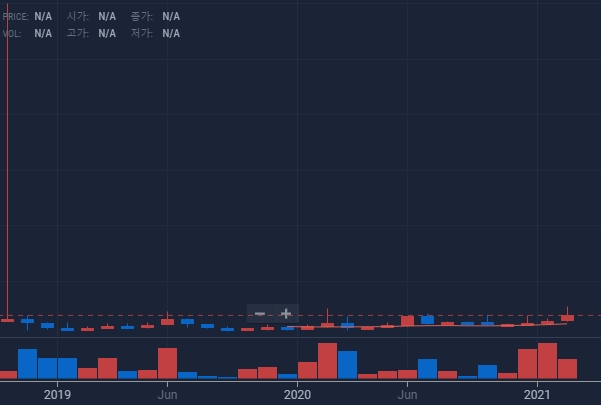Click the 종가: label

click(x=142, y=16)
